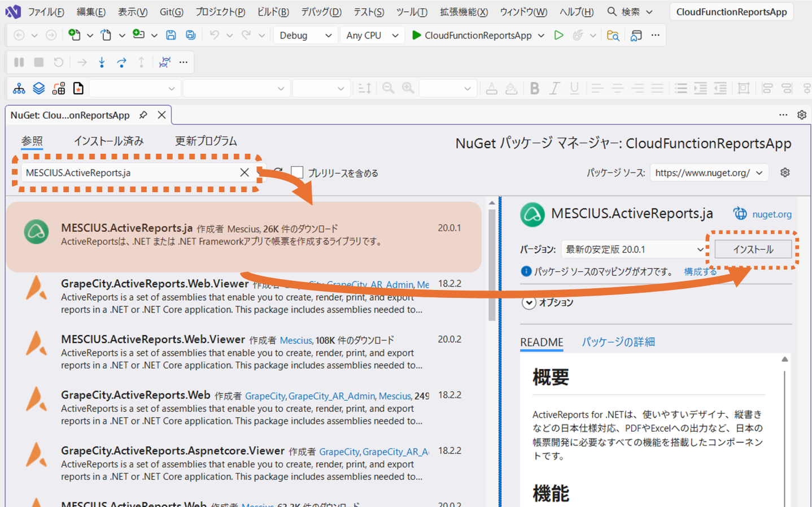812x507 pixels.
Task: Open the Any CPU platform dropdown
Action: (372, 35)
